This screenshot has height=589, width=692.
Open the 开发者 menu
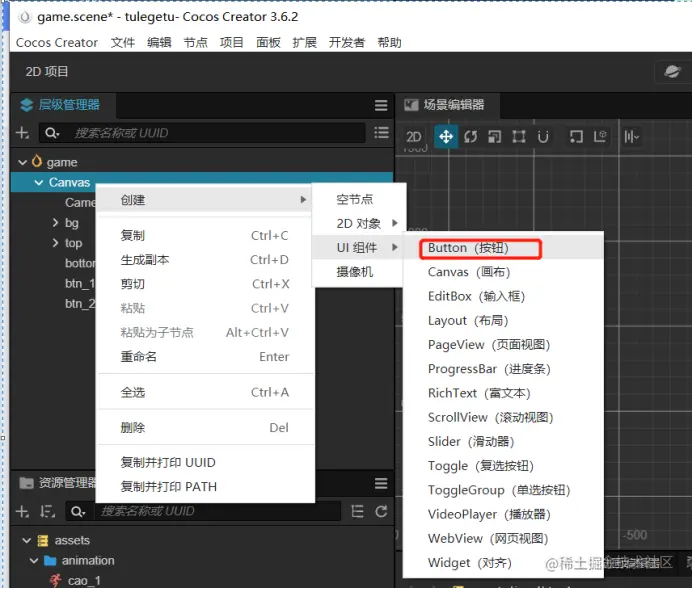347,42
